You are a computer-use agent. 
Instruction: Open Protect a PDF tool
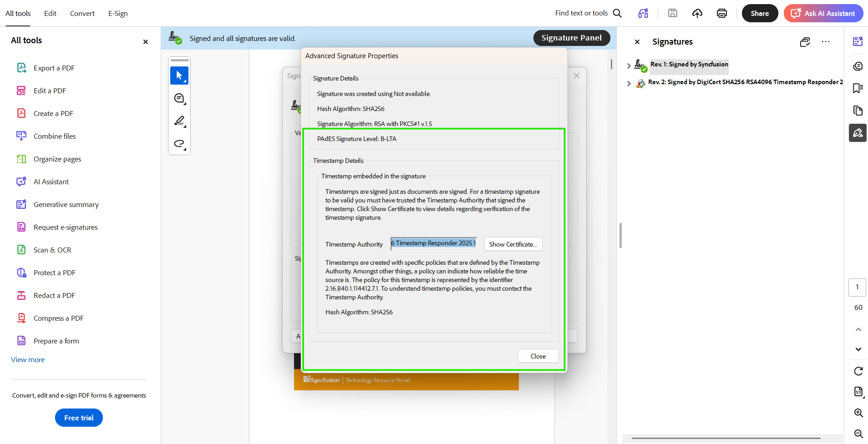click(55, 273)
